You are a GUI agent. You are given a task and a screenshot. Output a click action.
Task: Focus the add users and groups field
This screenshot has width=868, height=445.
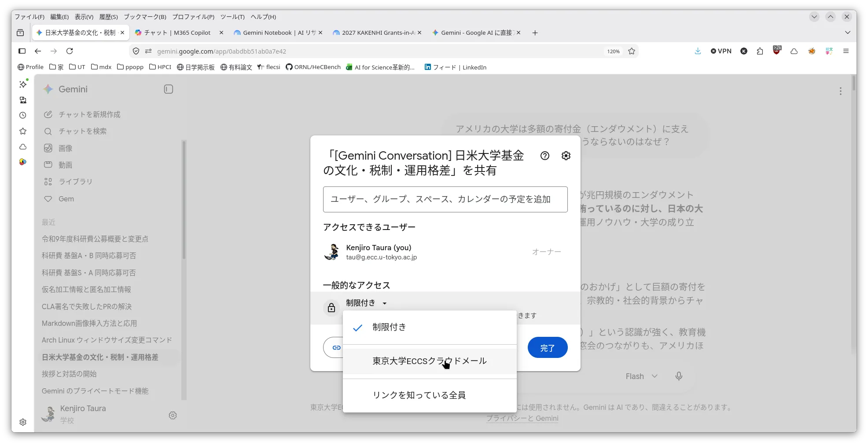coord(445,199)
